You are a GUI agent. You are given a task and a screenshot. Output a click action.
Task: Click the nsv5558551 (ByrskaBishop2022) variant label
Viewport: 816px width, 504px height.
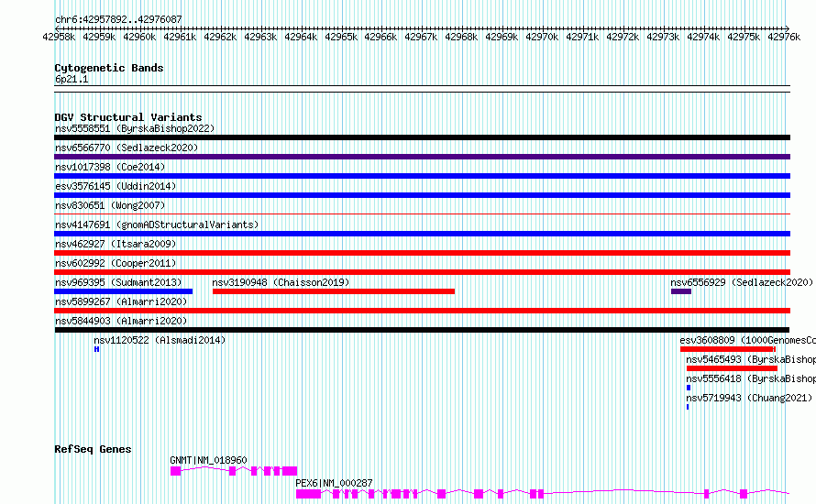click(x=135, y=128)
